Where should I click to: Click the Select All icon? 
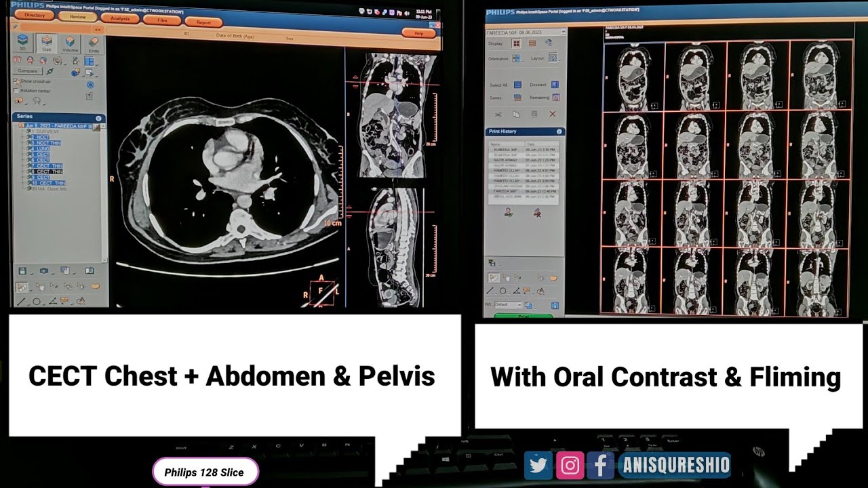coord(517,85)
